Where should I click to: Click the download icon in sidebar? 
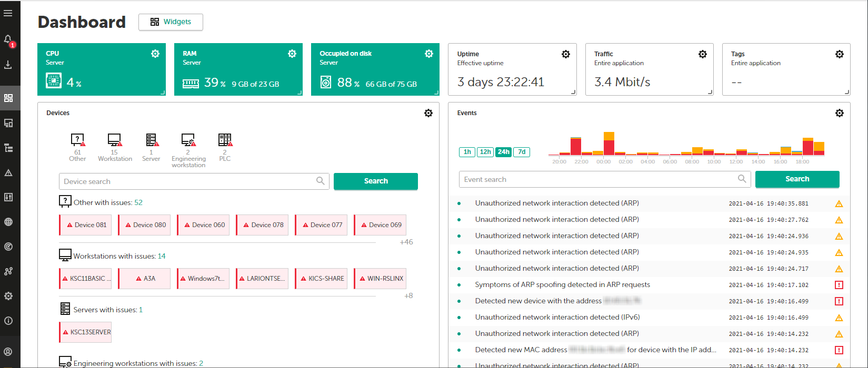[x=8, y=65]
